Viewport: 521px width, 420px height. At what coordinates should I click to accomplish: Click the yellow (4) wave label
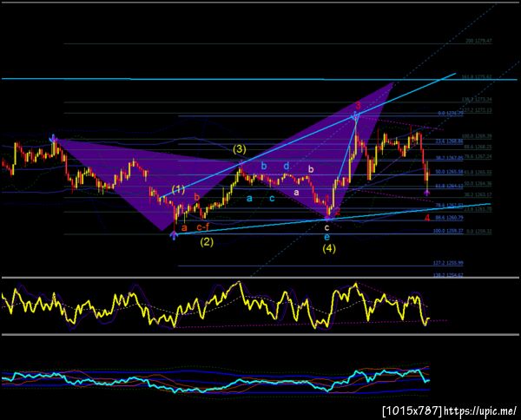coord(329,248)
